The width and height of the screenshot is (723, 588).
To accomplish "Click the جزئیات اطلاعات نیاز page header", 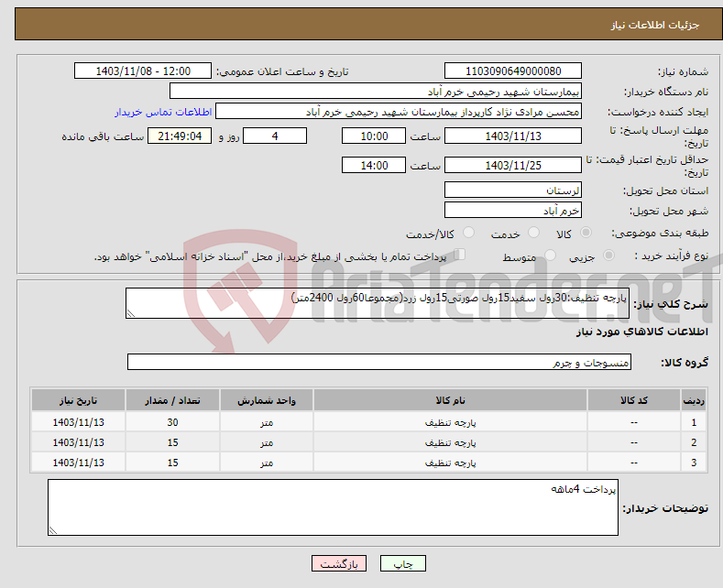I will coord(655,25).
